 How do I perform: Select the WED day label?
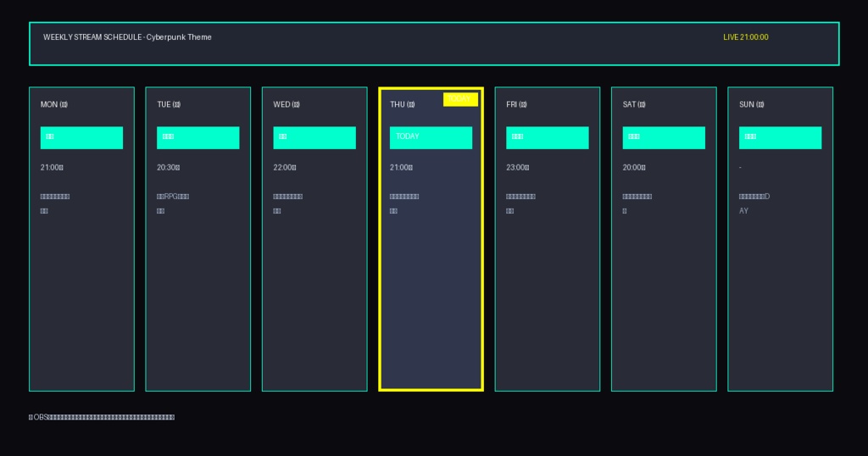[x=287, y=104]
